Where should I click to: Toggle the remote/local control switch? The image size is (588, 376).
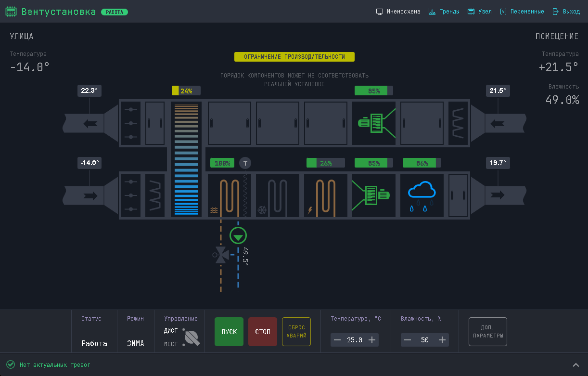[x=191, y=337]
